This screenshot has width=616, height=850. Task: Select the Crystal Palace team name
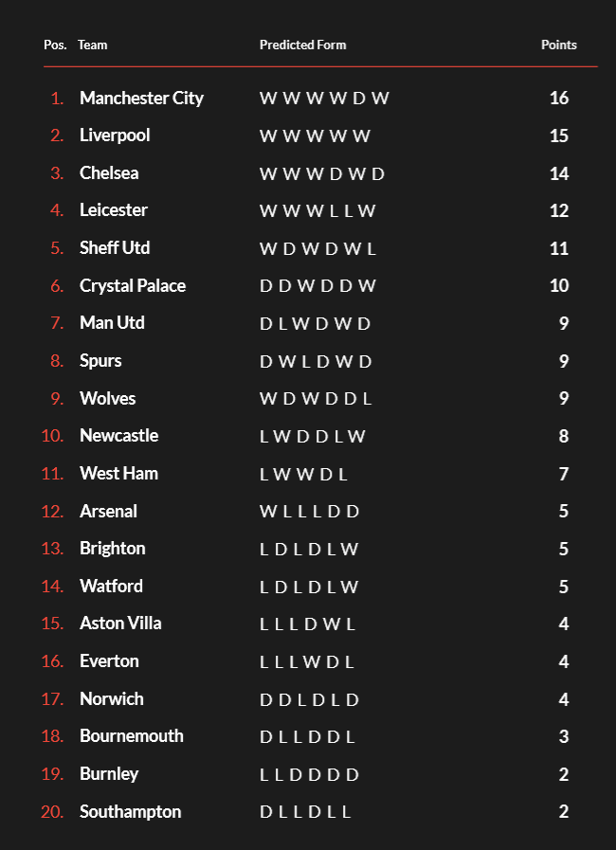click(133, 286)
